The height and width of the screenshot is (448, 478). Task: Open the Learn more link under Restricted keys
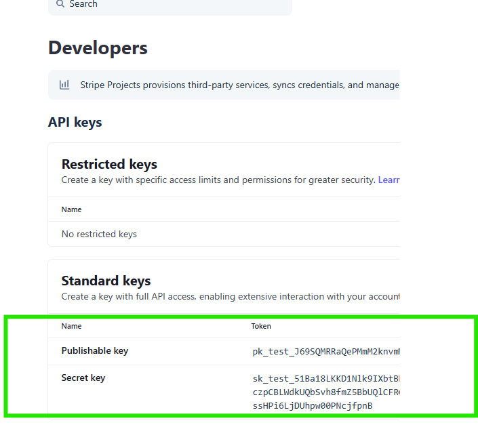pos(389,180)
